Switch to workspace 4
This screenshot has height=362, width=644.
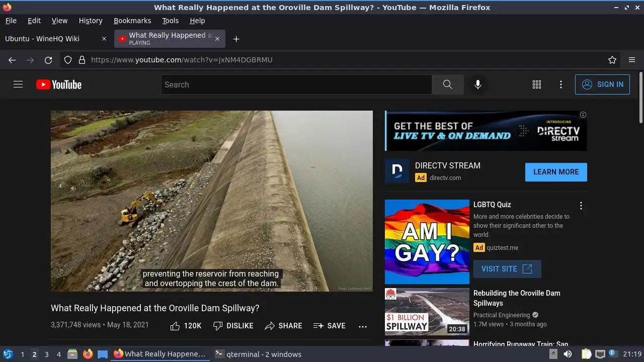58,354
